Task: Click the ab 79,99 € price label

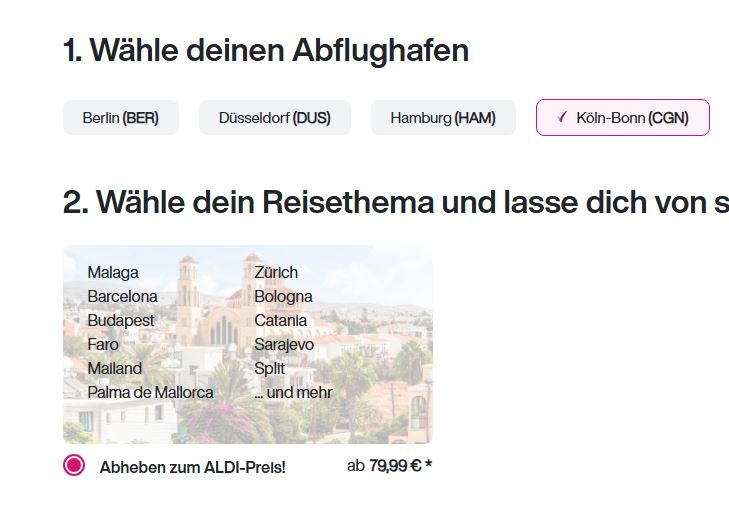Action: point(390,465)
